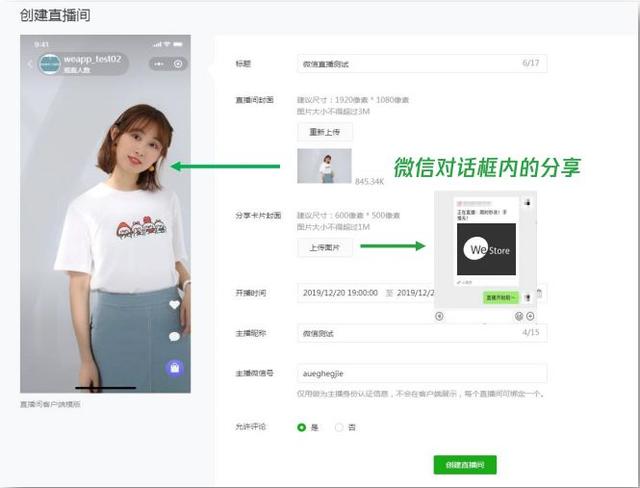This screenshot has height=488, width=640.
Task: Click the 创建直播间 page heading
Action: coord(55,16)
